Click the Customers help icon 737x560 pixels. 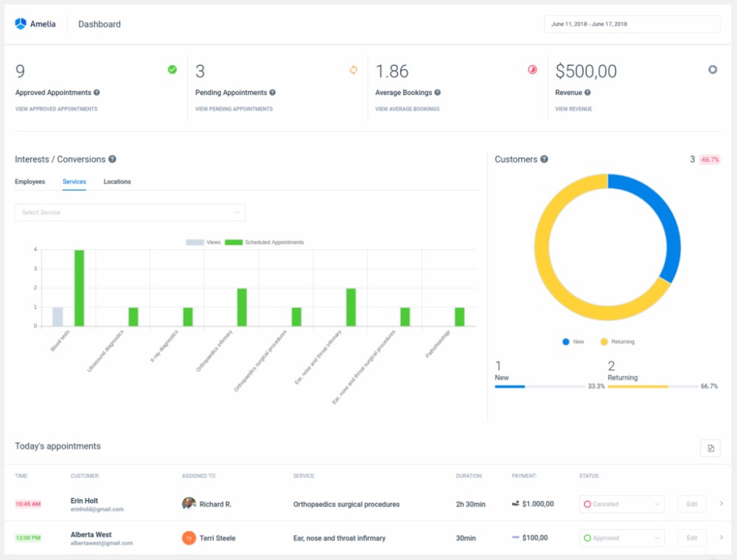coord(545,159)
